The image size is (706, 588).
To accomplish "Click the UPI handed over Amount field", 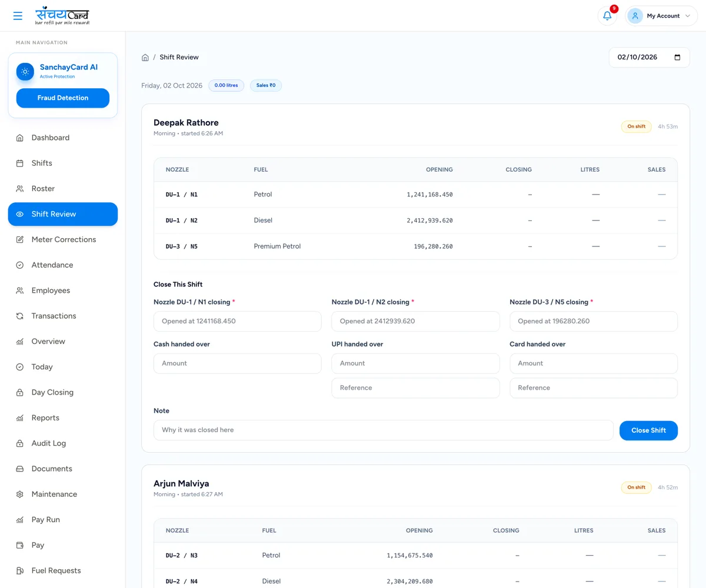I will coord(415,363).
